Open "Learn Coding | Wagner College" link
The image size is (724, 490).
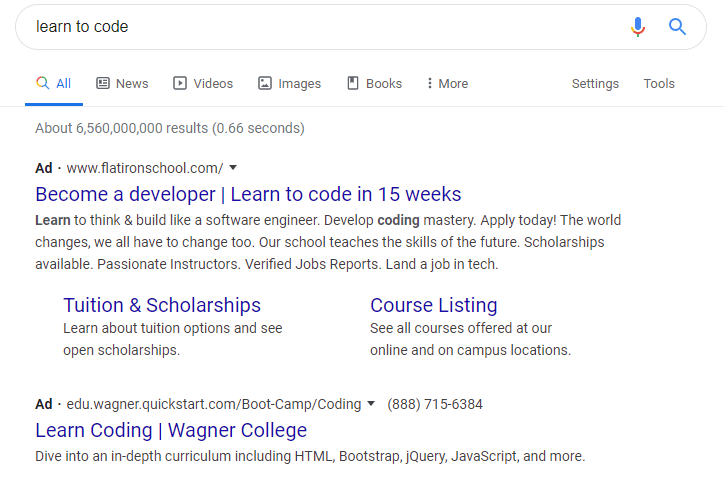coord(171,430)
